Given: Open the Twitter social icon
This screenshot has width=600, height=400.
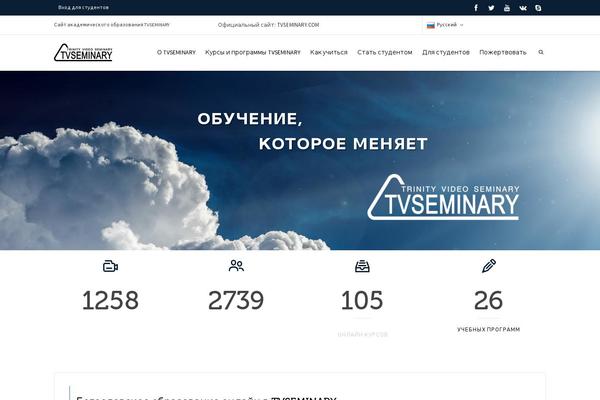Looking at the screenshot, I should pos(491,8).
